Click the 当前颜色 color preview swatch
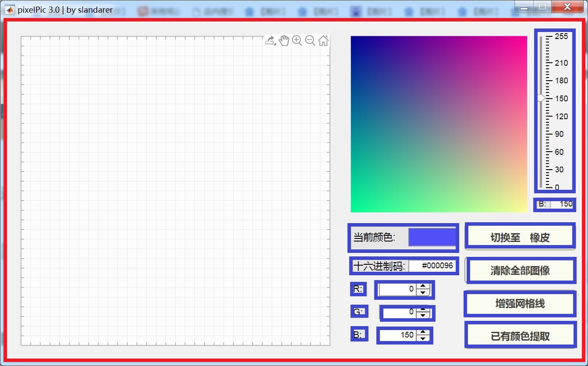 432,237
